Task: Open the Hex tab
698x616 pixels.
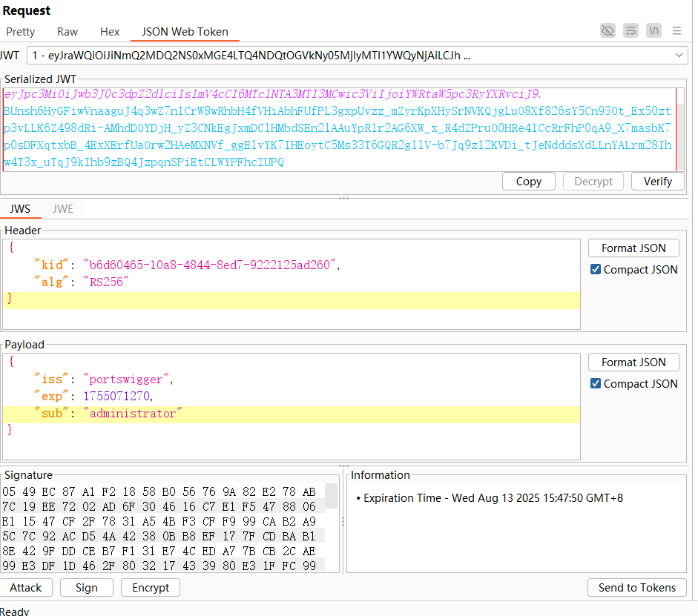Action: pyautogui.click(x=110, y=32)
